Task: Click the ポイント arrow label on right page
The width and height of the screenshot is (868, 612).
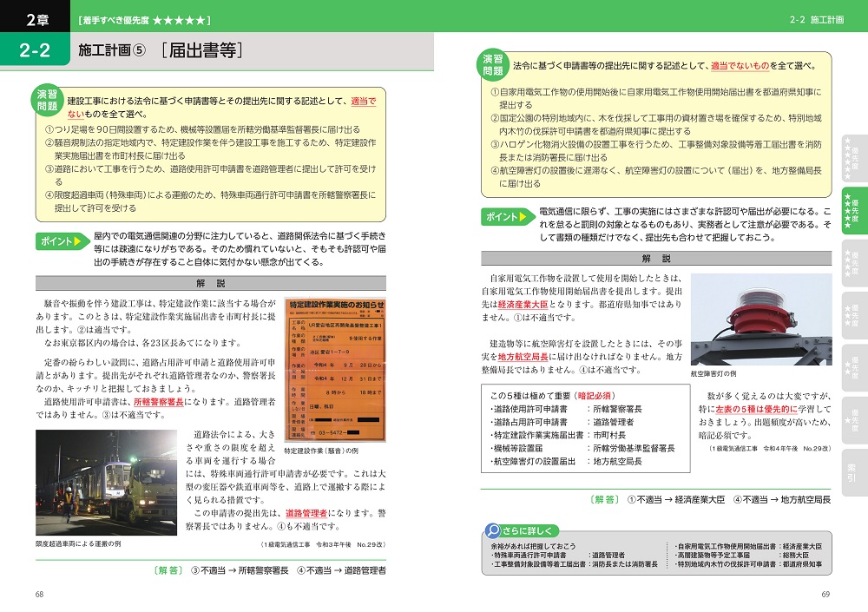Action: coord(507,216)
